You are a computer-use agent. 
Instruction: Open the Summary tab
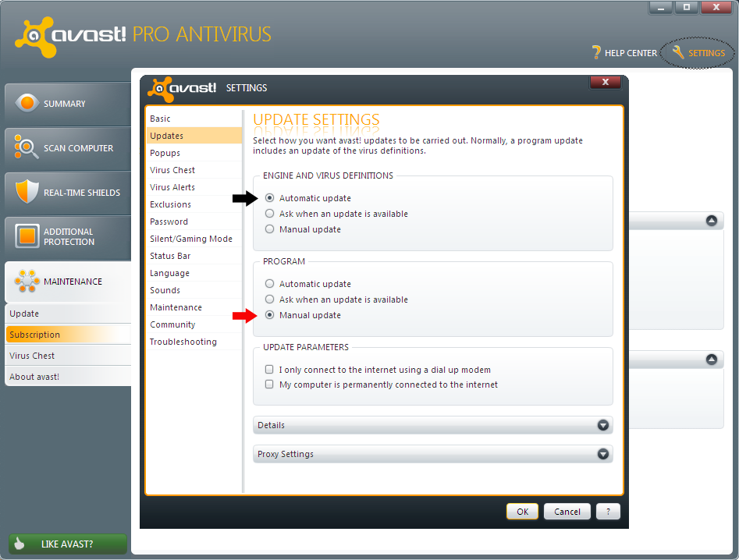68,104
